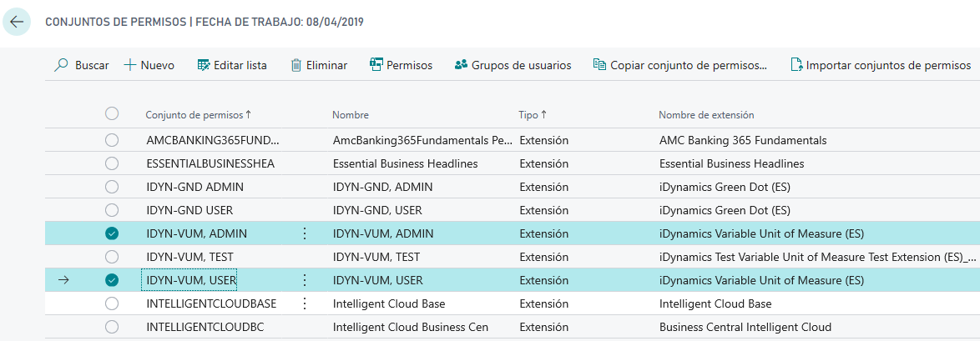Click the Buscar magnifier icon

coord(61,65)
